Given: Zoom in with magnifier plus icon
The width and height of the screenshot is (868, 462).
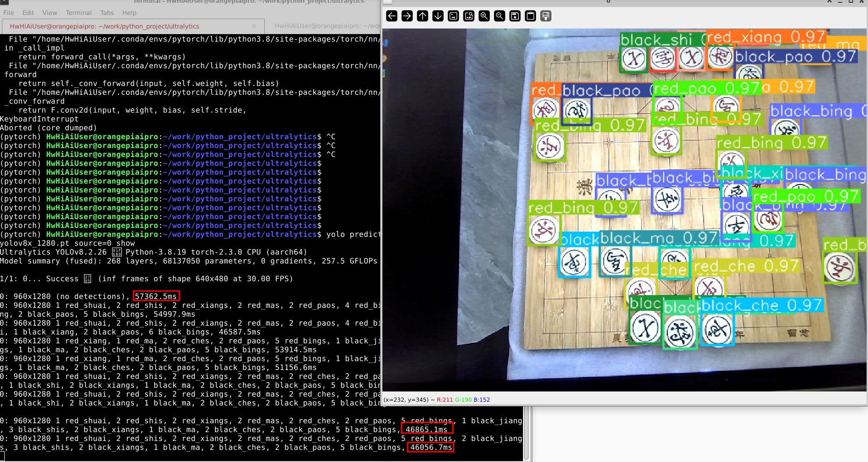Looking at the screenshot, I should point(484,16).
